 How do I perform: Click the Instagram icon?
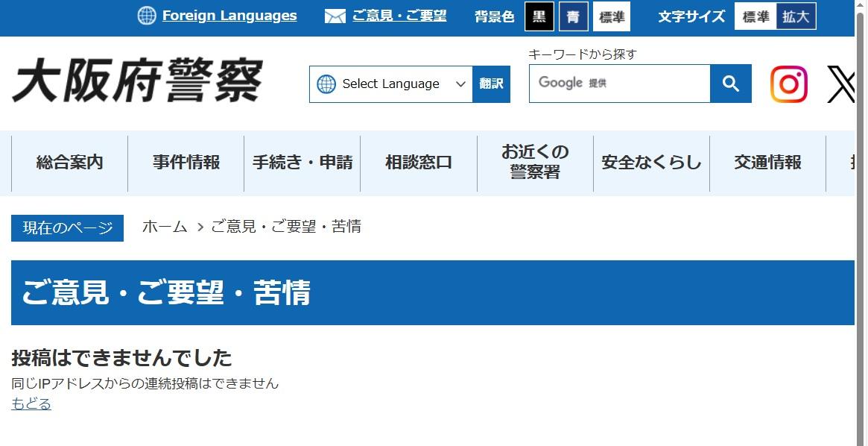(788, 84)
